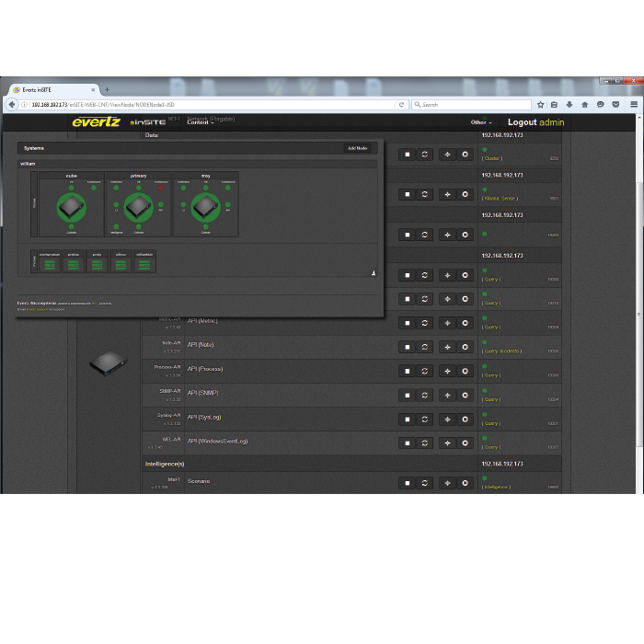Open the primary node icon
This screenshot has height=644, width=644.
138,207
